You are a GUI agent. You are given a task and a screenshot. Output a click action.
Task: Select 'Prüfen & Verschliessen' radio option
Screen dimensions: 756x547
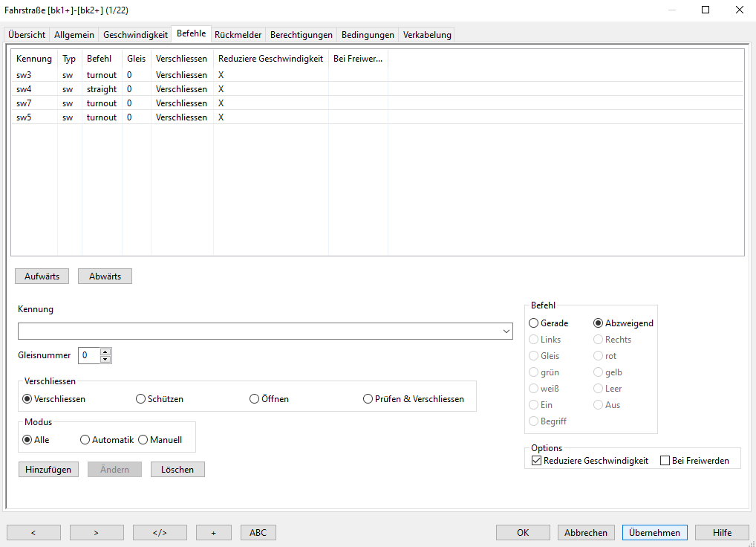click(x=368, y=399)
